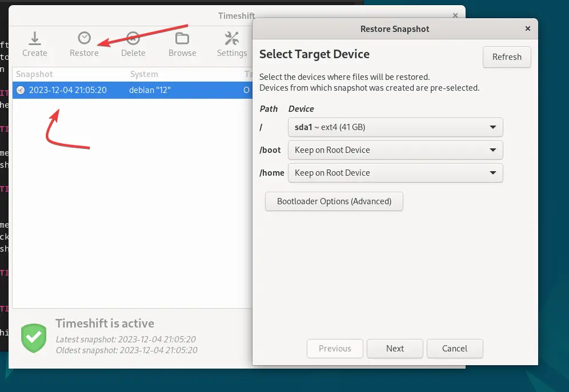Click the Timeshift is active heading

(105, 323)
